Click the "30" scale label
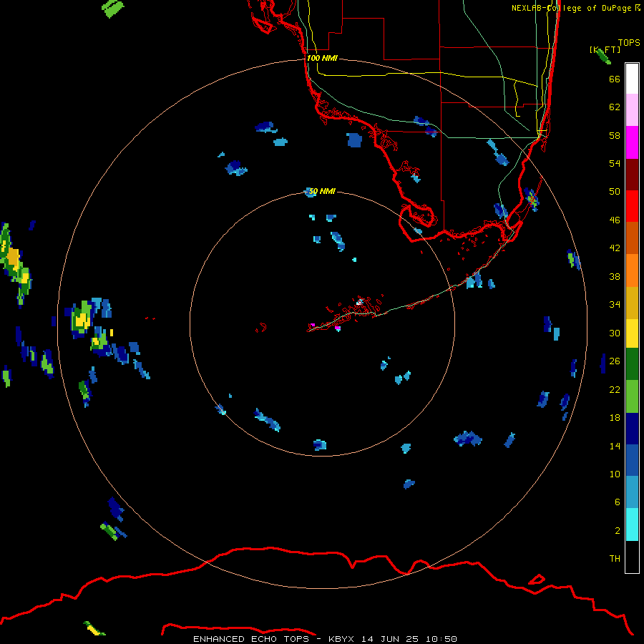The image size is (644, 644). click(615, 333)
